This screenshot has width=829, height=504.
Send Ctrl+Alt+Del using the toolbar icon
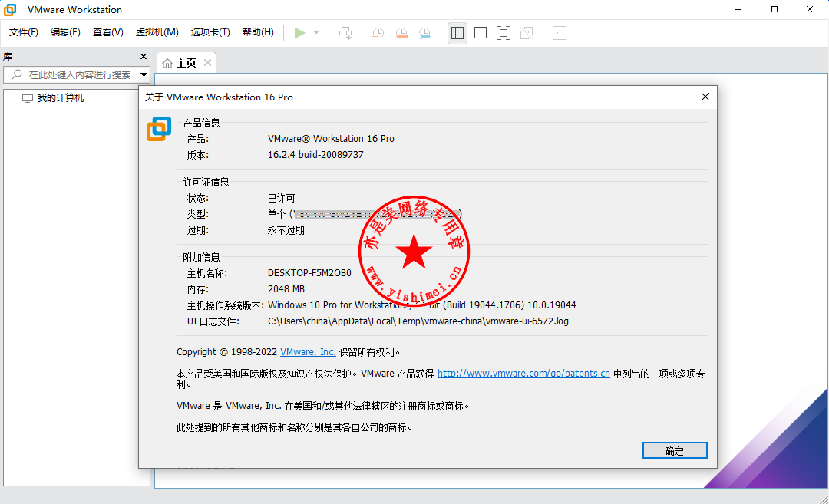[345, 33]
